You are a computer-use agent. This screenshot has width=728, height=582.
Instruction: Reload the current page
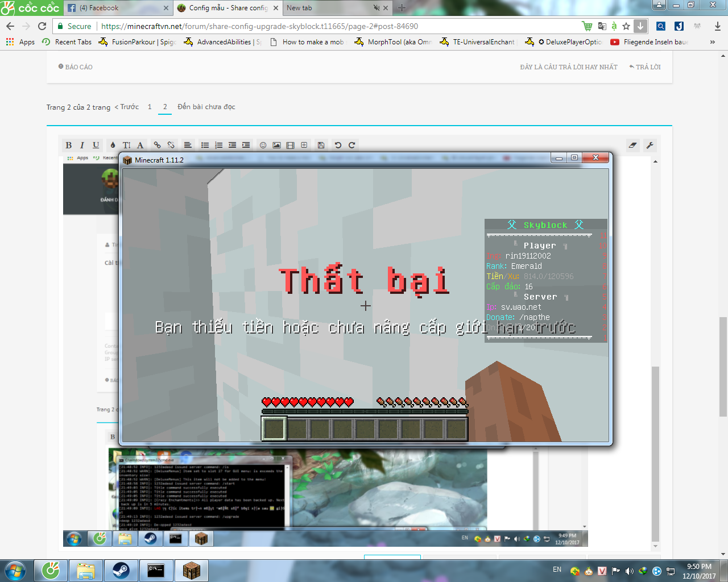point(42,26)
